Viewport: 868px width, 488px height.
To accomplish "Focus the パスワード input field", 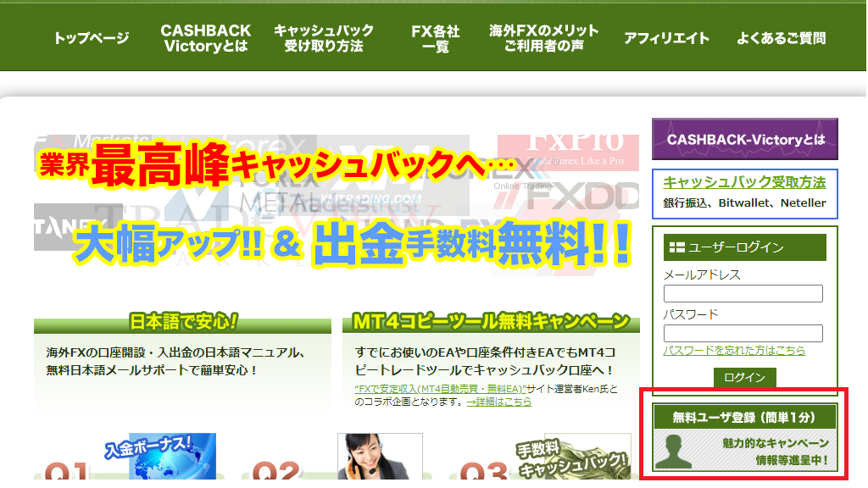I will point(743,333).
